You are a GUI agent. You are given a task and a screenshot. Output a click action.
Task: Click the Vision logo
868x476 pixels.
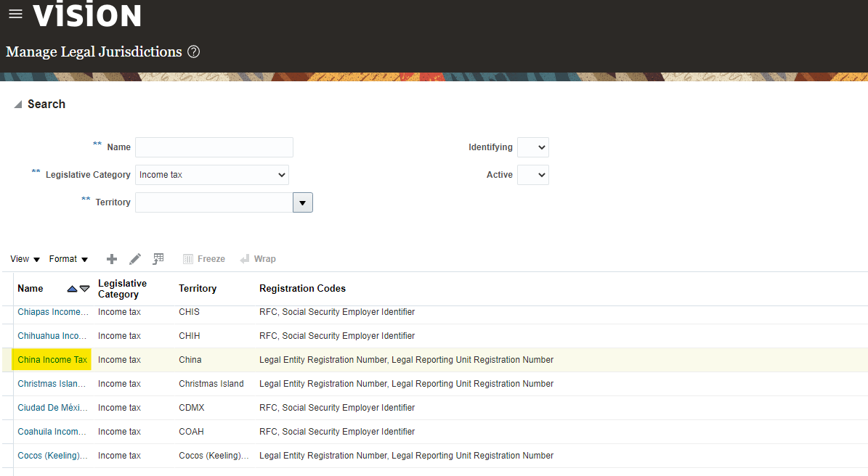point(87,15)
